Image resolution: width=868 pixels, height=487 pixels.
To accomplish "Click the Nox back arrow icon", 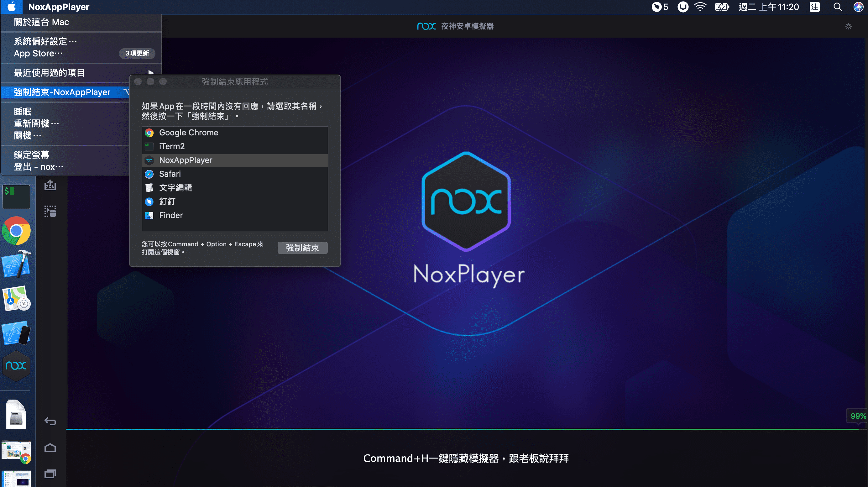I will tap(50, 421).
